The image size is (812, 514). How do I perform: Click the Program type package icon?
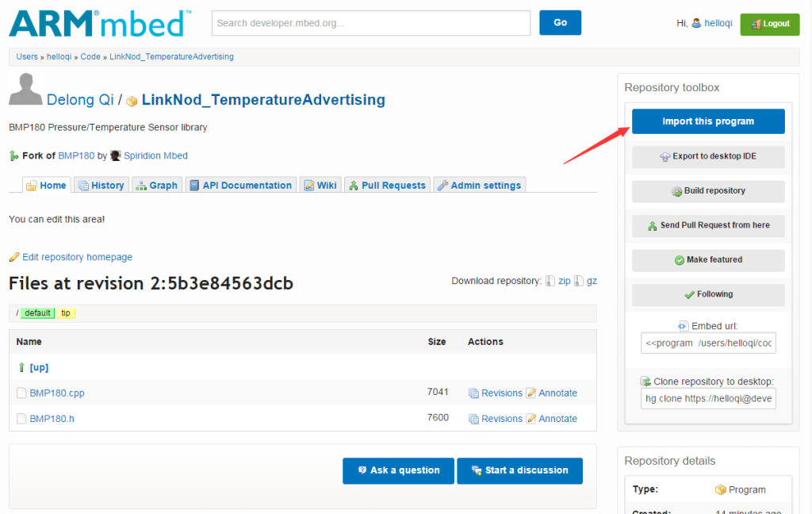[720, 489]
